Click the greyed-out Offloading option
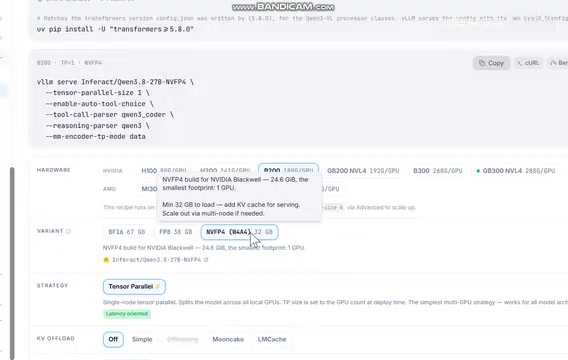 pos(183,339)
